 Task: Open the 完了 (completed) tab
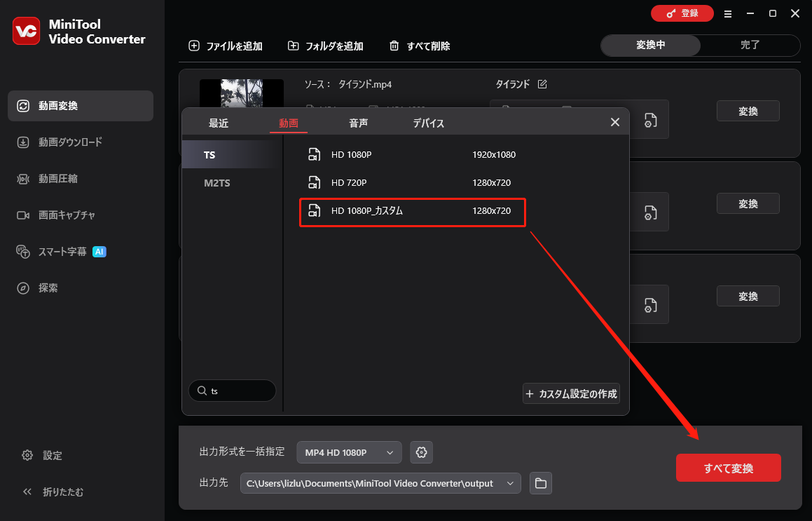tap(750, 45)
